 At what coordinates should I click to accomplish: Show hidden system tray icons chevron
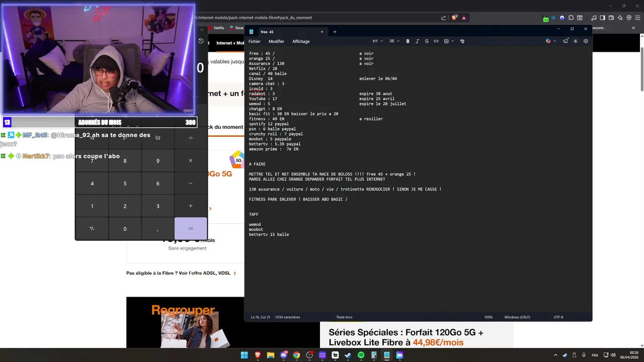tap(555, 355)
